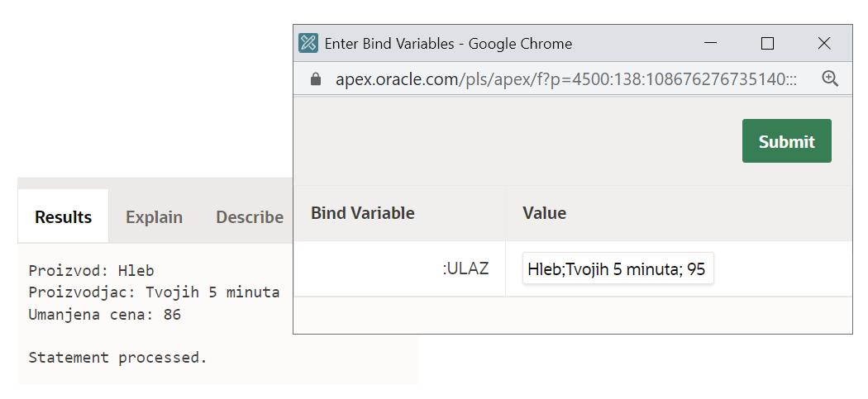Click the APEX icon in the title bar
Image resolution: width=868 pixels, height=399 pixels.
[x=308, y=44]
